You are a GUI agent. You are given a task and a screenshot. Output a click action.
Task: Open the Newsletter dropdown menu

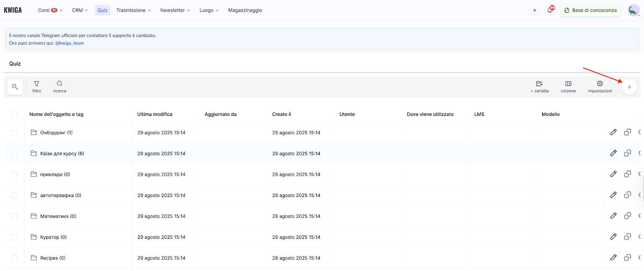tap(175, 10)
